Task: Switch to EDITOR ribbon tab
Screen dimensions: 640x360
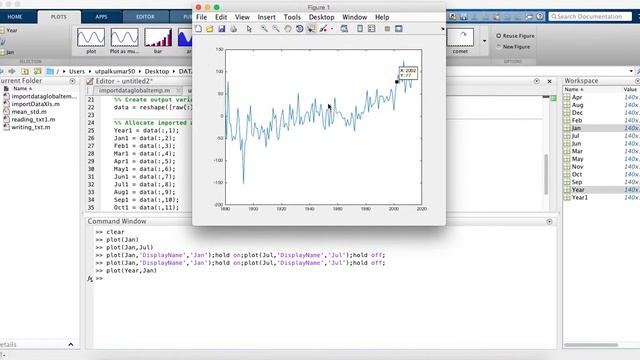Action: coord(145,17)
